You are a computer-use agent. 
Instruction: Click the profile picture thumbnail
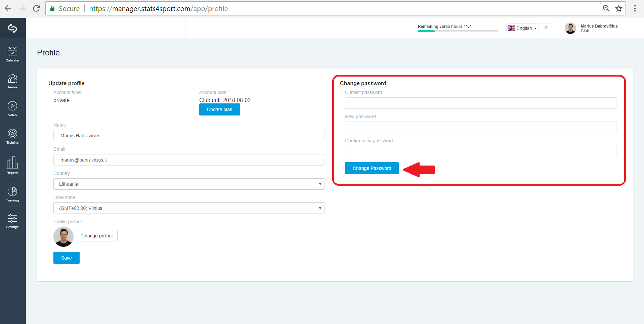pyautogui.click(x=63, y=237)
